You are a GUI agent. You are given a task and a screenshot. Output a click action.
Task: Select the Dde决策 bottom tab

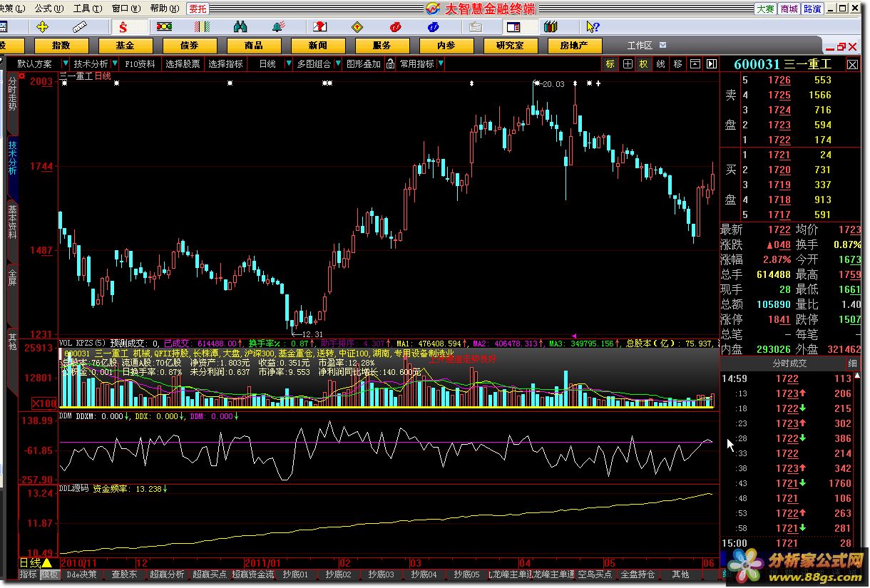81,574
